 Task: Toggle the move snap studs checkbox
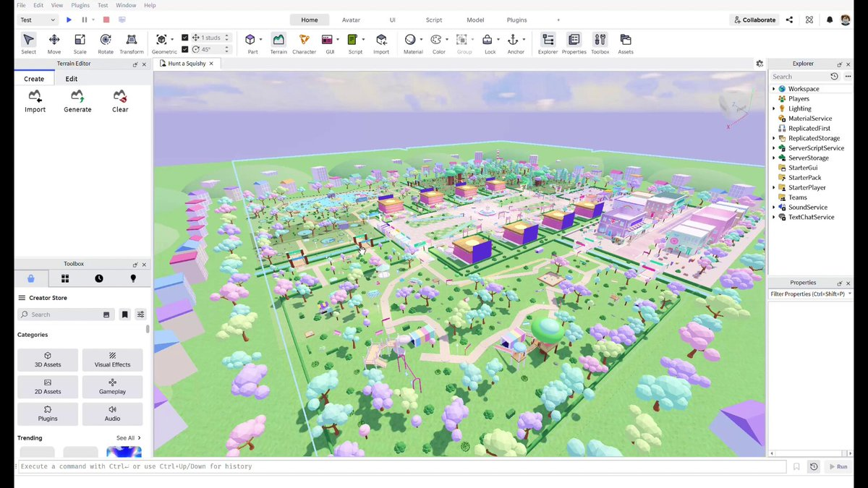tap(185, 38)
